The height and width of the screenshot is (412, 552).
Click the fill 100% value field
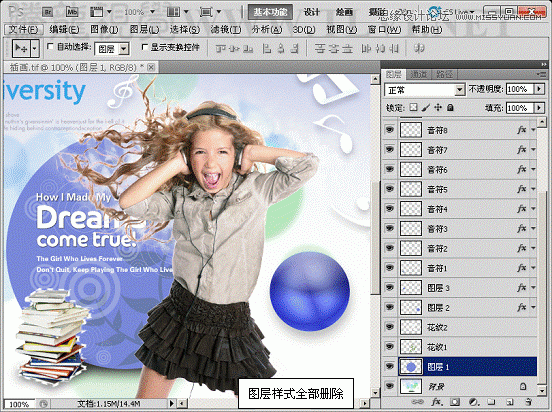click(x=520, y=107)
